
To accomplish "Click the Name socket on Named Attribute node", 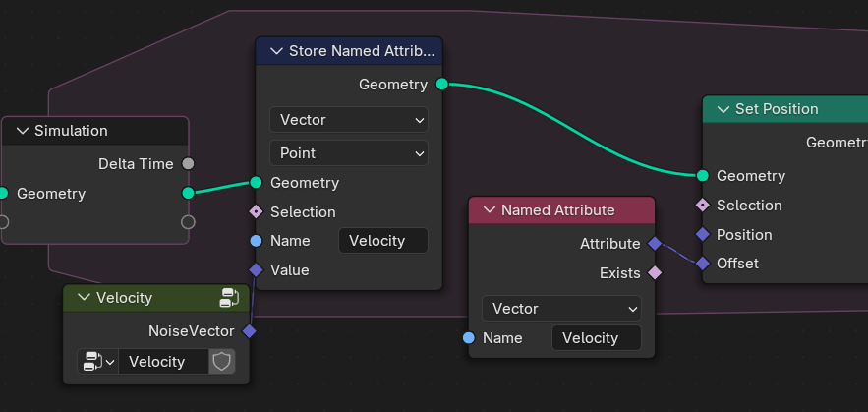I will (469, 338).
